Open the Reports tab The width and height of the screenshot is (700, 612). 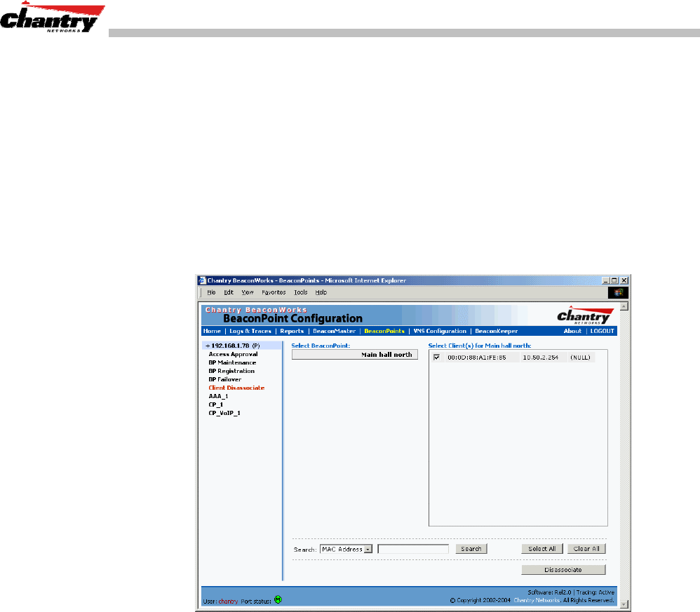coord(292,331)
